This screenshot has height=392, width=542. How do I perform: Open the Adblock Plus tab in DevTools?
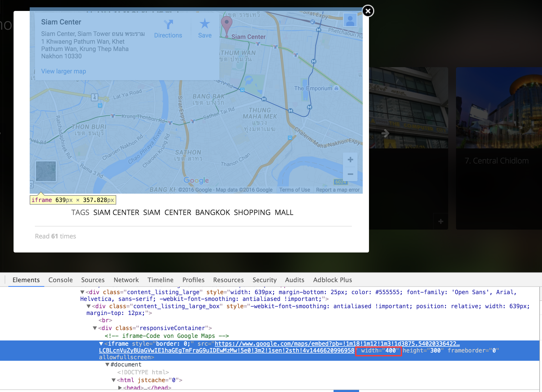[332, 280]
